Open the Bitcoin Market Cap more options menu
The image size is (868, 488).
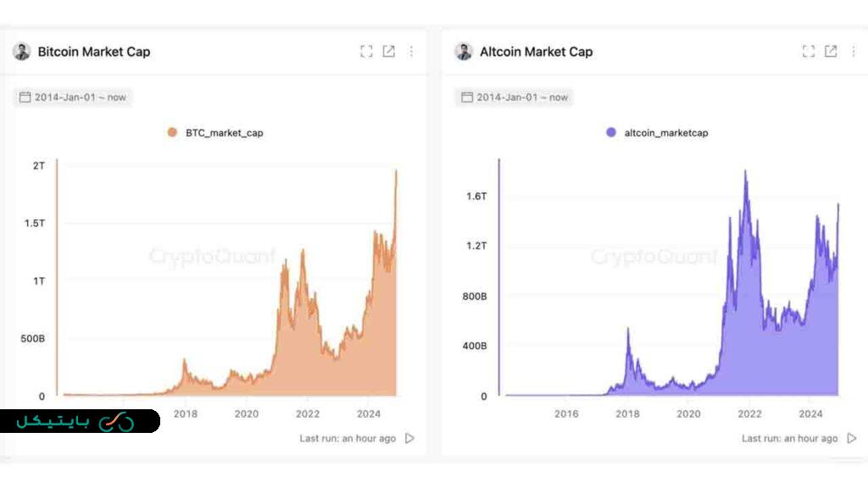411,52
